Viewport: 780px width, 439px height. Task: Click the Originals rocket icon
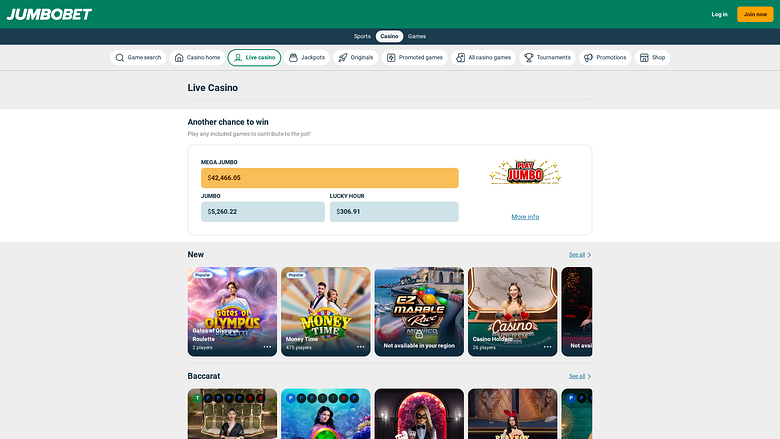pos(343,58)
